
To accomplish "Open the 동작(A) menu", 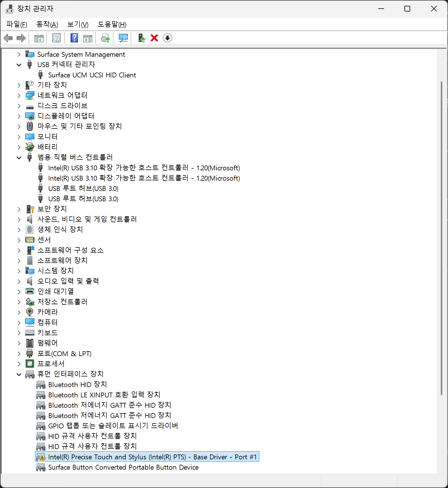I will coord(47,24).
